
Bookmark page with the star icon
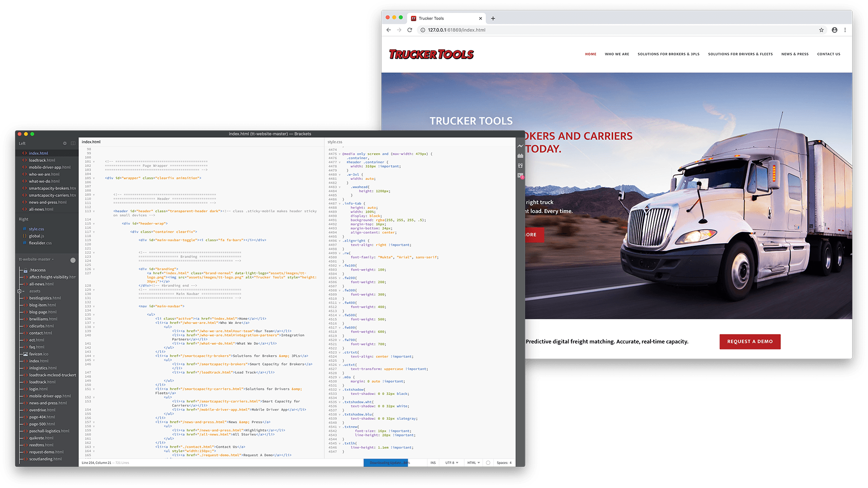coord(821,30)
